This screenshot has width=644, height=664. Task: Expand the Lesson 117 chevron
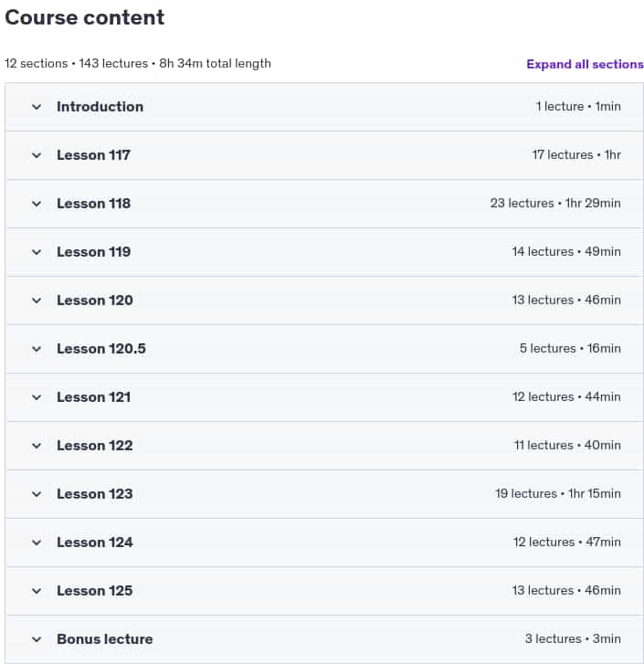click(37, 155)
